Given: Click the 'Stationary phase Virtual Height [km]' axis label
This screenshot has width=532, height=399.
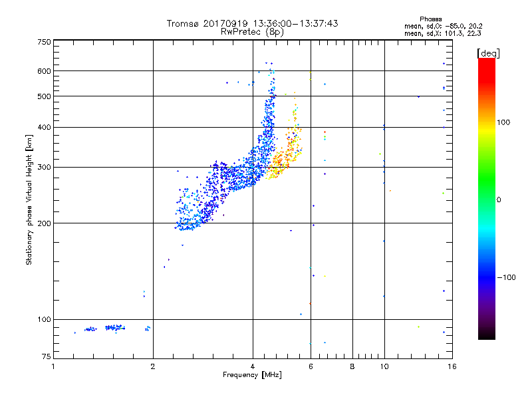Looking at the screenshot, I should tap(29, 199).
